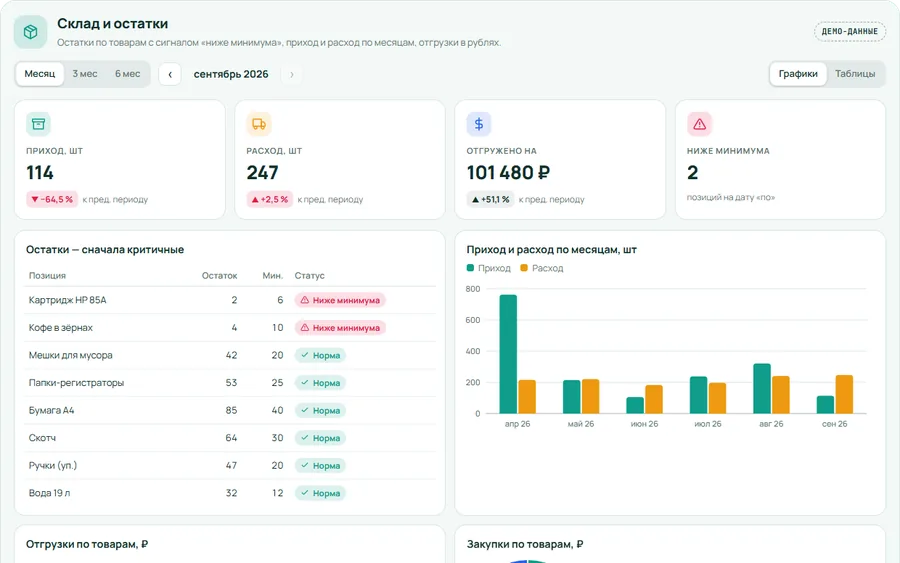
Task: Click the Остатки — сначала критичные heading
Action: pos(105,250)
